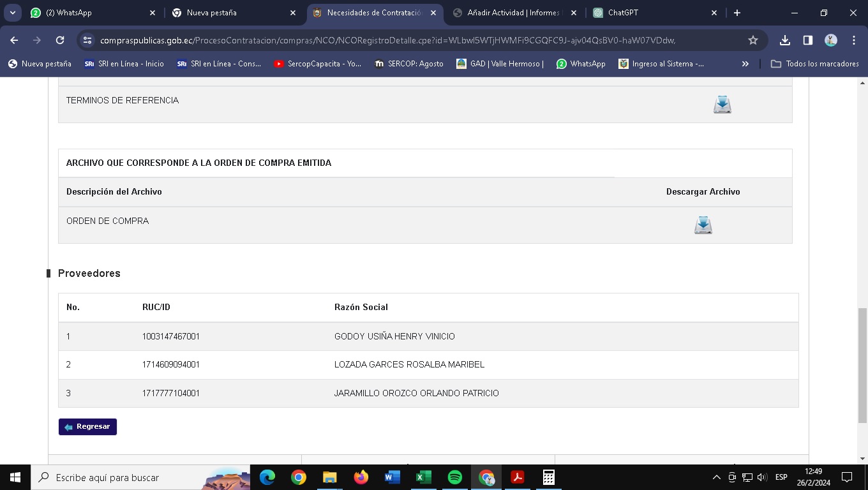Toggle the browser side panel

808,40
